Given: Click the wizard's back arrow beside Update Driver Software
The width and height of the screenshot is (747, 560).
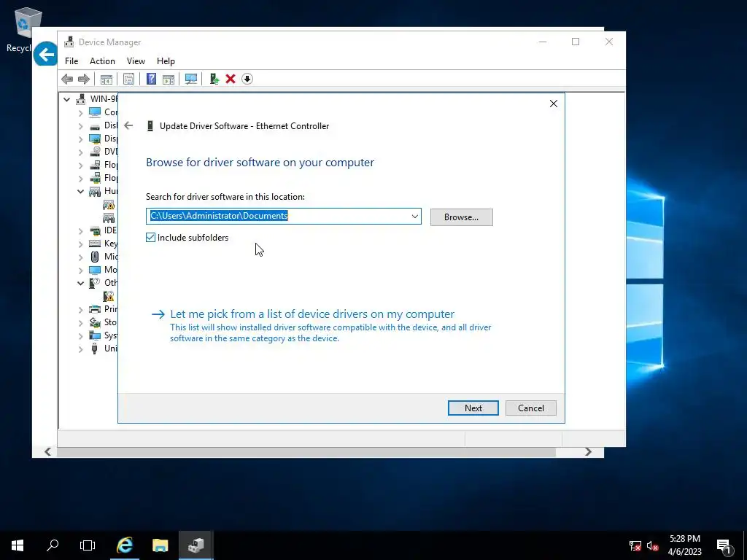Looking at the screenshot, I should click(128, 125).
